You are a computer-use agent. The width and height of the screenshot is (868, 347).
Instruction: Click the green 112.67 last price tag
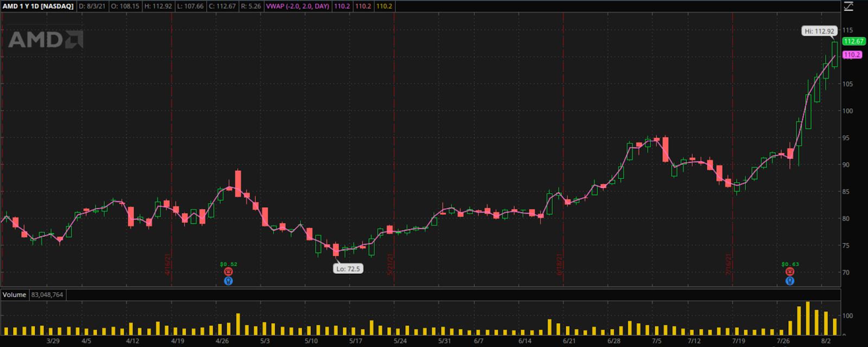click(853, 42)
